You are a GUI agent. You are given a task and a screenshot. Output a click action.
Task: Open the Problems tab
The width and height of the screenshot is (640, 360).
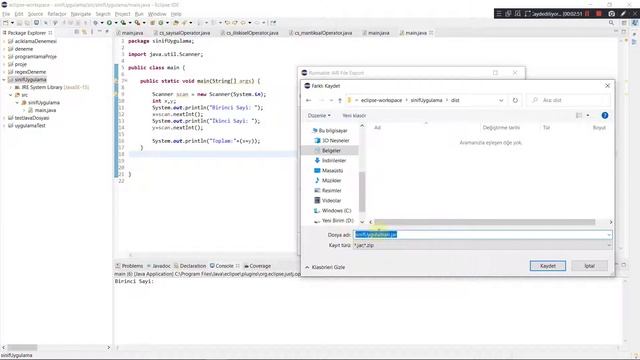[129, 266]
